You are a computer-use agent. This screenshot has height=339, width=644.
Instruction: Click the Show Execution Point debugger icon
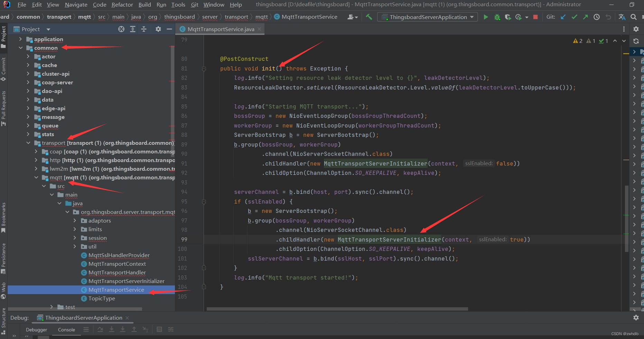tap(86, 330)
